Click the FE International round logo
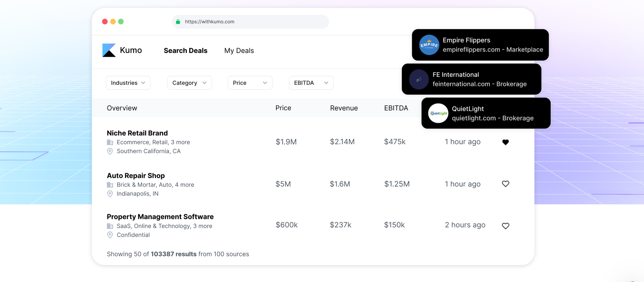Viewport: 644px width, 282px height. click(419, 79)
